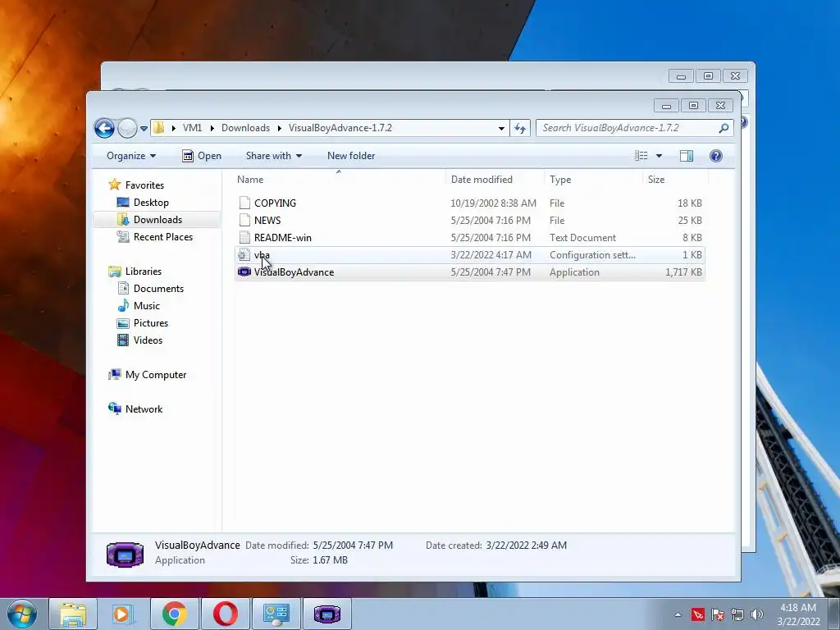This screenshot has height=630, width=840.
Task: Toggle the preview pane icon
Action: (x=687, y=156)
